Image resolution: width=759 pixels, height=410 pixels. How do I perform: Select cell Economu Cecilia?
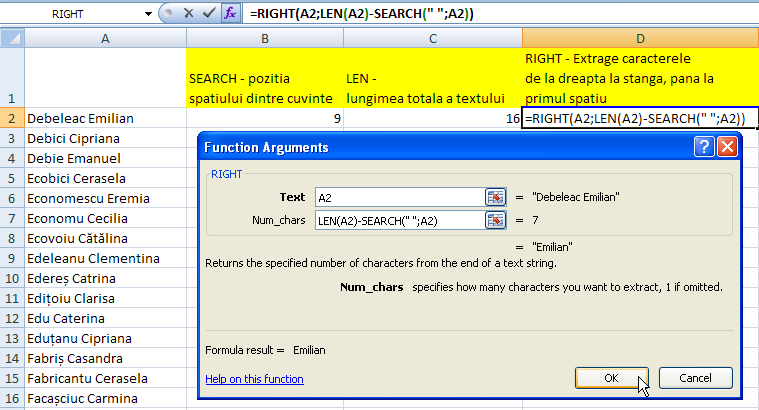click(105, 218)
